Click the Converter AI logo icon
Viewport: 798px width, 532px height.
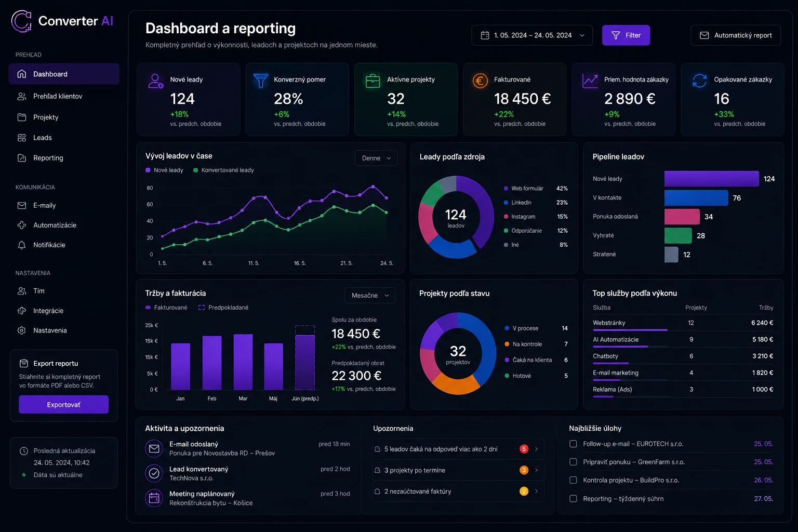click(22, 21)
